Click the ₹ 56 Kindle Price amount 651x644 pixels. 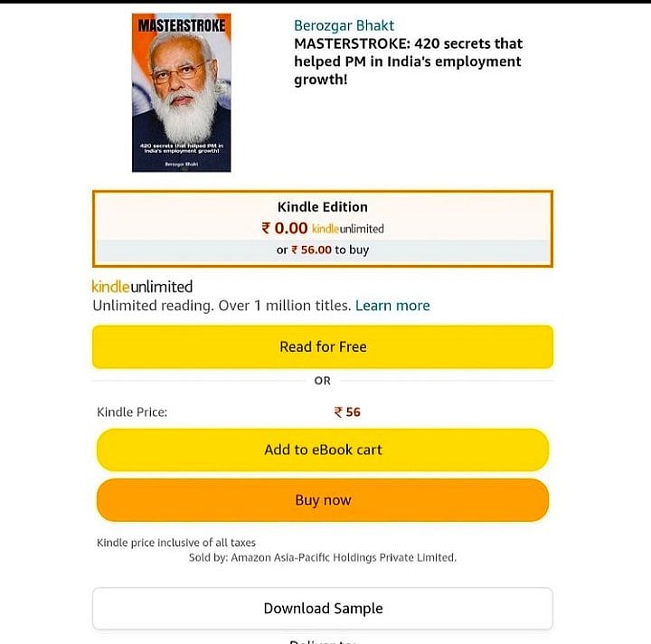(347, 412)
